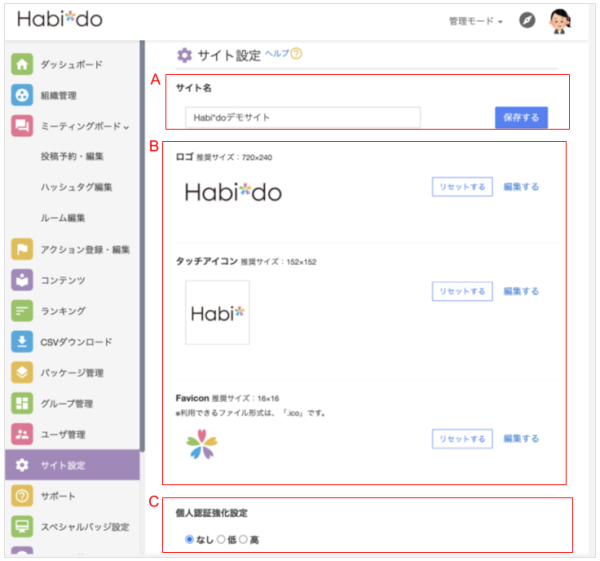The image size is (600, 561).
Task: Click リセットする for the logo
Action: 462,187
